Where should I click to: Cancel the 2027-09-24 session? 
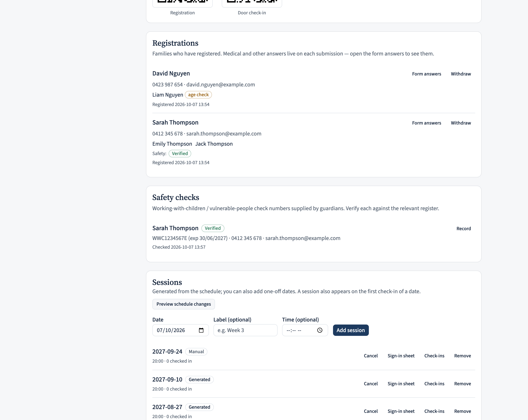pos(371,355)
